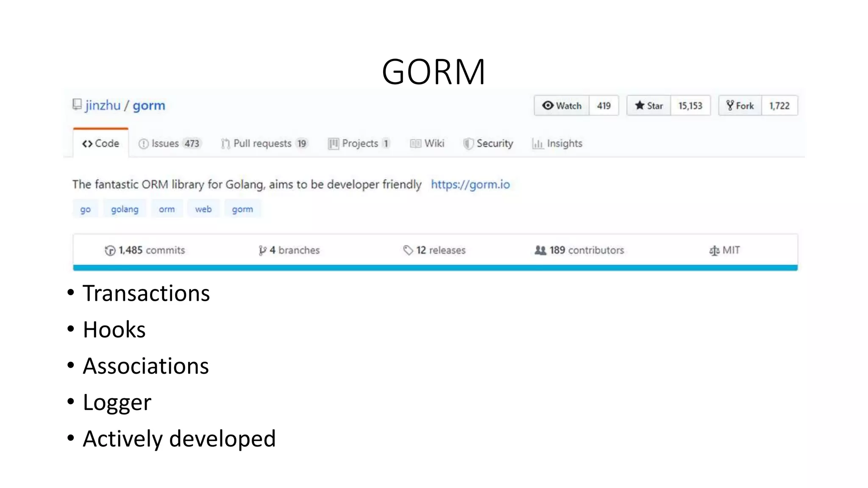This screenshot has height=488, width=868.
Task: Open the 12 releases link
Action: [x=434, y=250]
